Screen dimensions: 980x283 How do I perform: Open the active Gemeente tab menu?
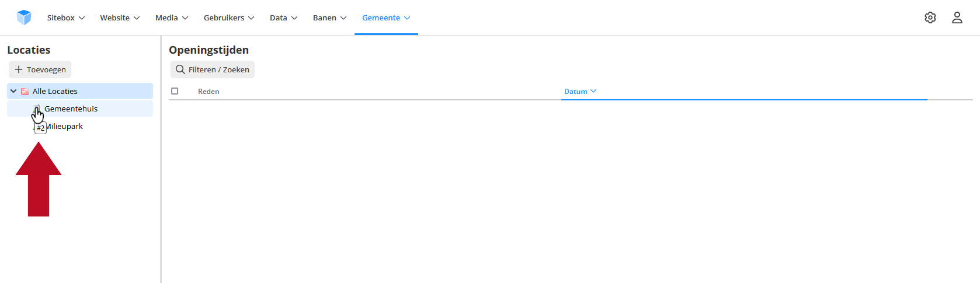[386, 18]
